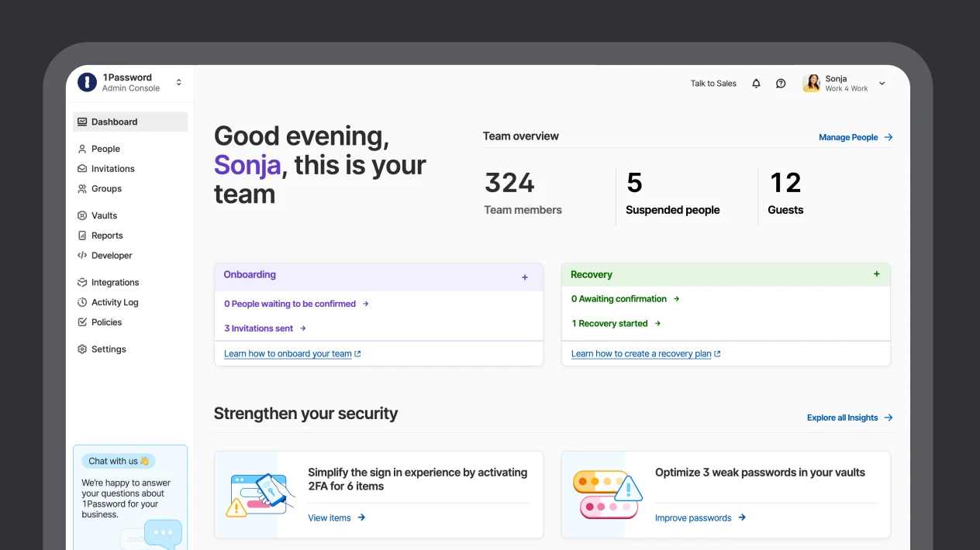Click the Invitations envelope icon
Viewport: 980px width, 550px height.
[x=82, y=169]
